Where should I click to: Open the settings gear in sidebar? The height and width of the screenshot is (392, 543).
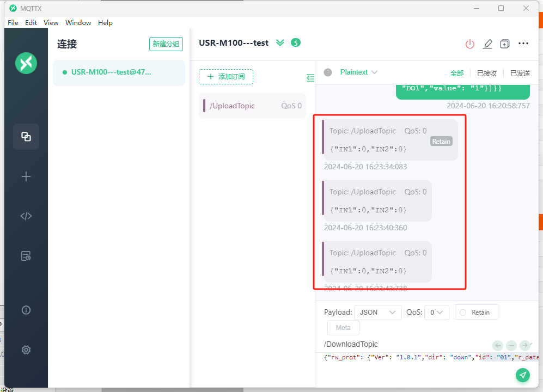tap(26, 350)
